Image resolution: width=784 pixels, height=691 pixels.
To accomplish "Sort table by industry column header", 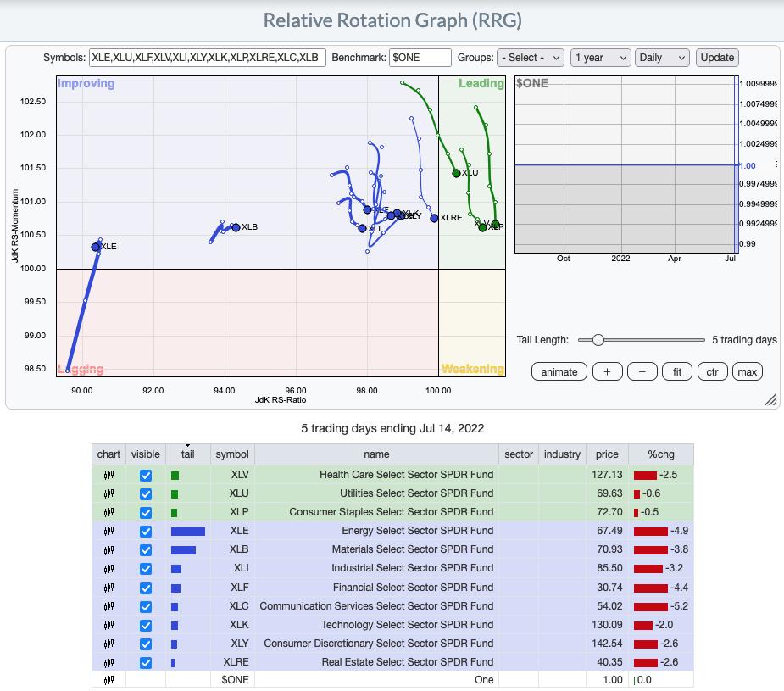I will tap(562, 454).
